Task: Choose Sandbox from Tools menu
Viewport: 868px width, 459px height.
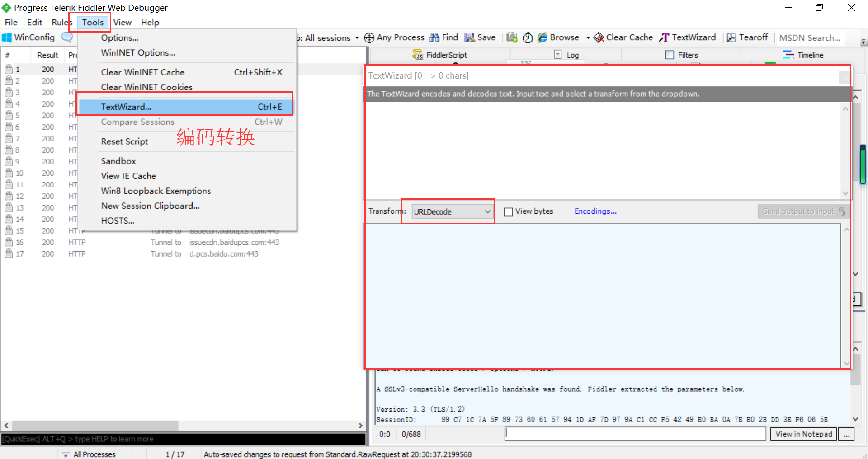Action: tap(187, 161)
